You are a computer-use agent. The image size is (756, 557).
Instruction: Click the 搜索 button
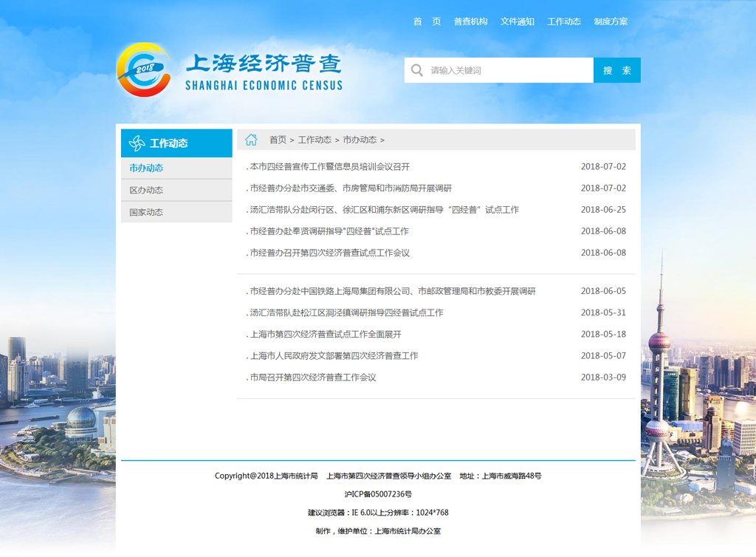617,70
